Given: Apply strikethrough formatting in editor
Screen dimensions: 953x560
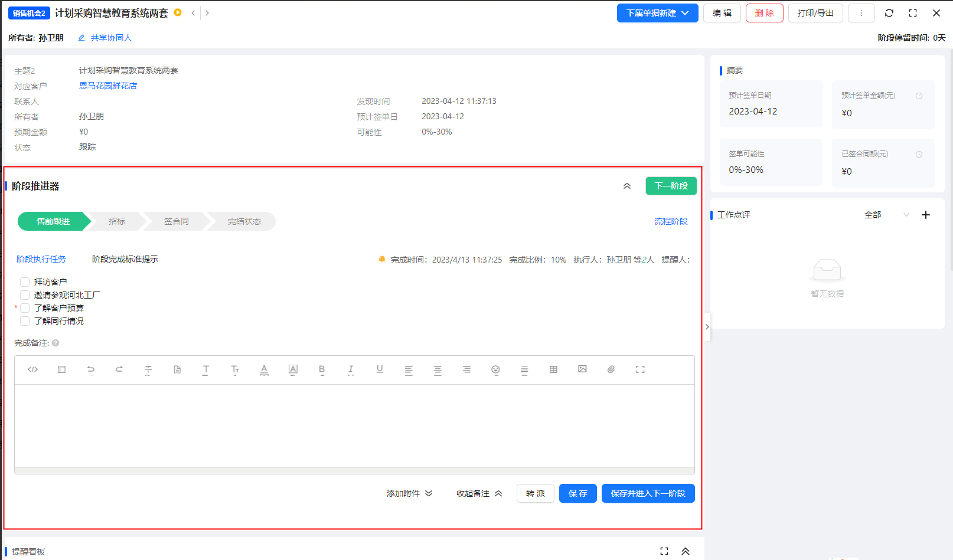Looking at the screenshot, I should pos(148,370).
